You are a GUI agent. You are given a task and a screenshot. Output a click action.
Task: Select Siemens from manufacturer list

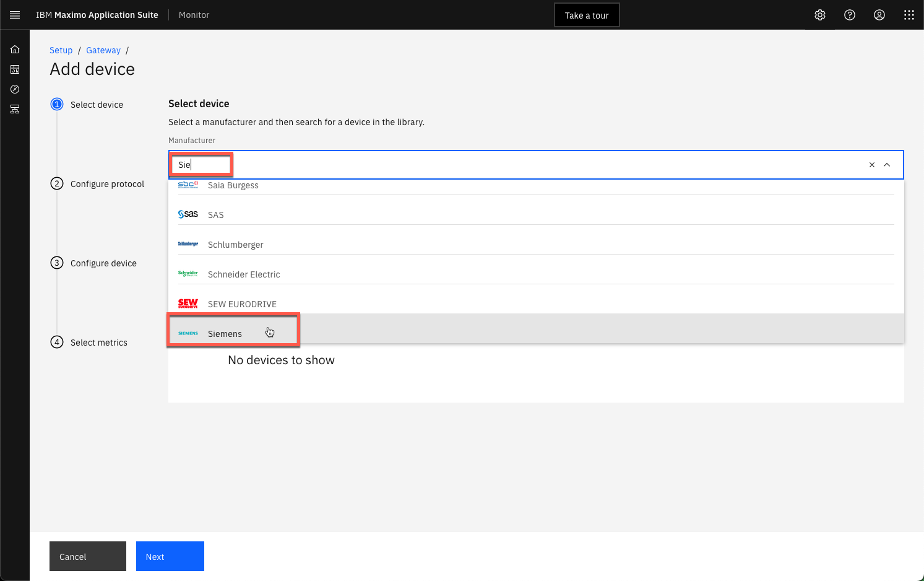pyautogui.click(x=536, y=328)
